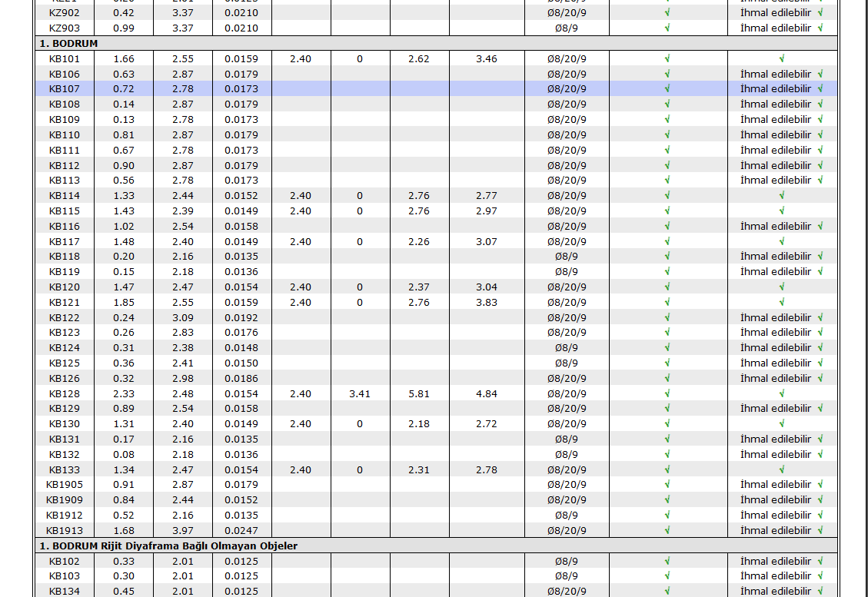This screenshot has width=868, height=597.
Task: Click "Ihmal edilebilir" text in row KB106
Action: pos(775,74)
